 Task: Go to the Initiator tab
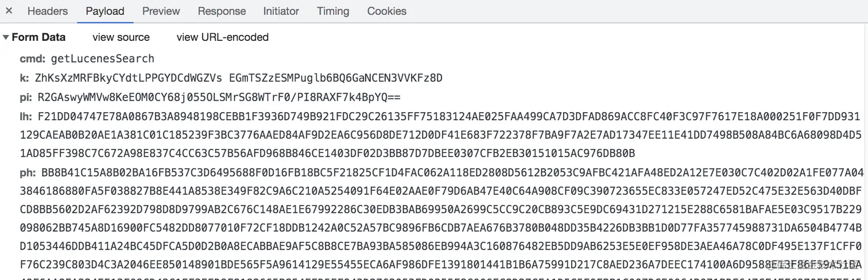(x=281, y=11)
